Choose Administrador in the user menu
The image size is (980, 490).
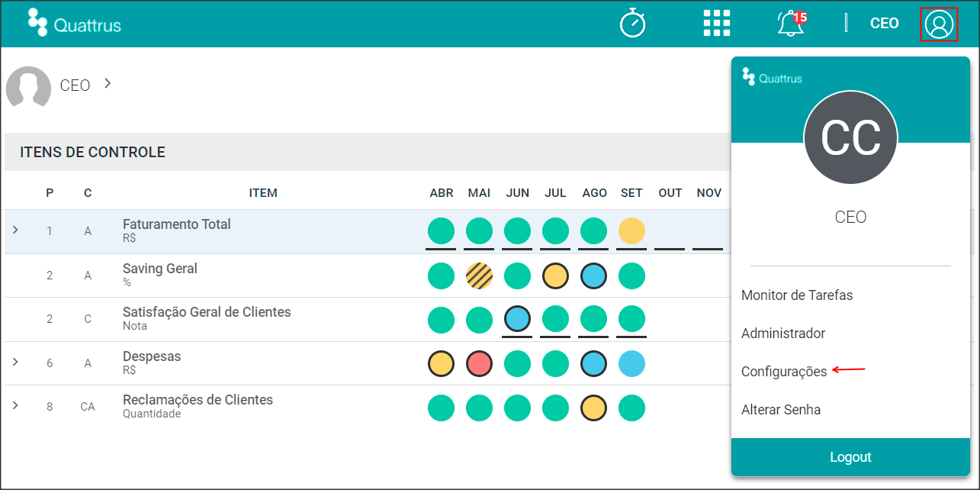(x=783, y=334)
